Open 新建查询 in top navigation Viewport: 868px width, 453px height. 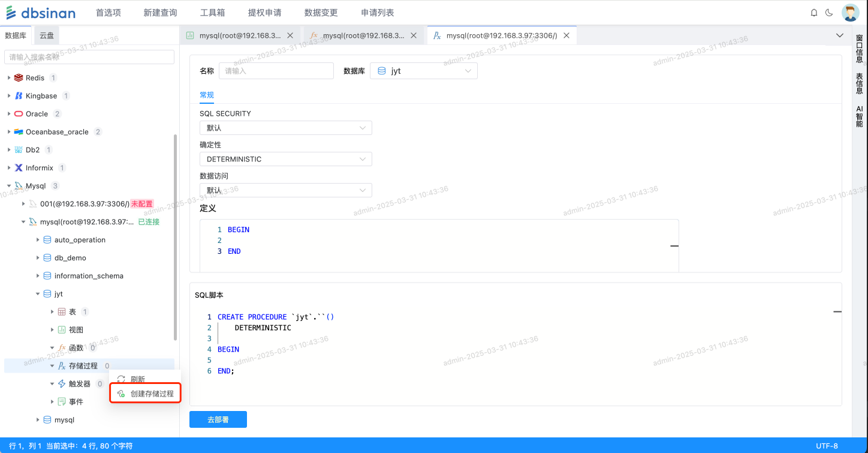[160, 13]
